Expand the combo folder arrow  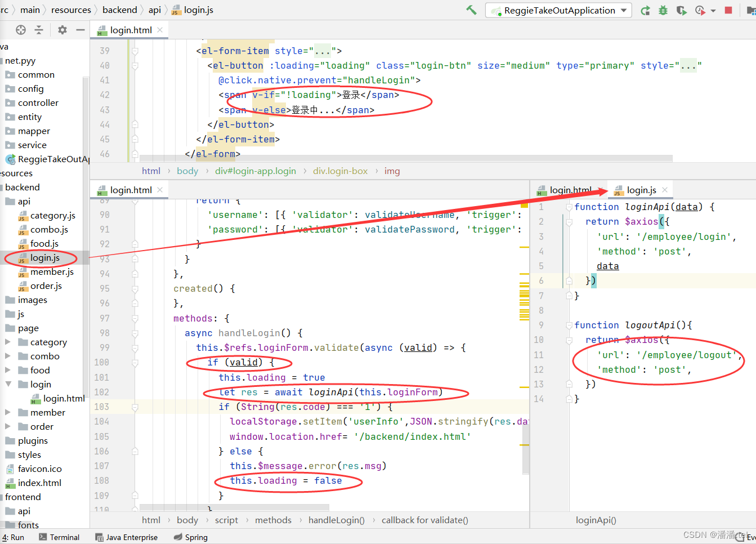click(8, 356)
